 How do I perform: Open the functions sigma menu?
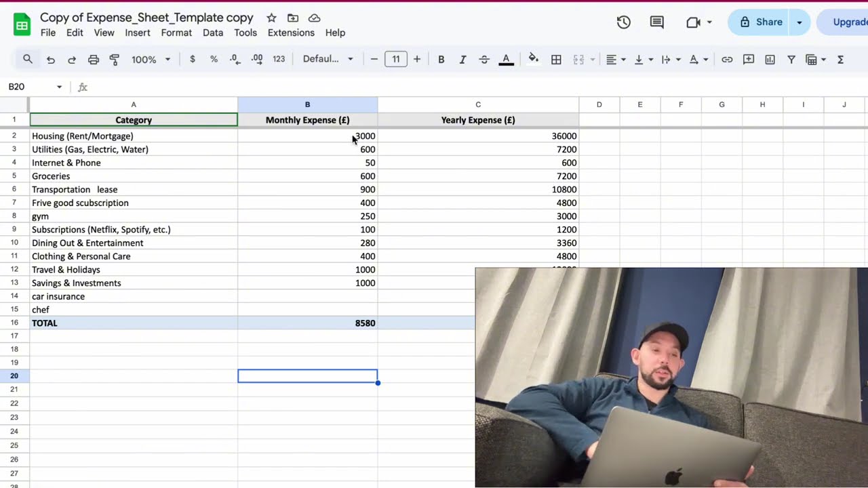[840, 60]
